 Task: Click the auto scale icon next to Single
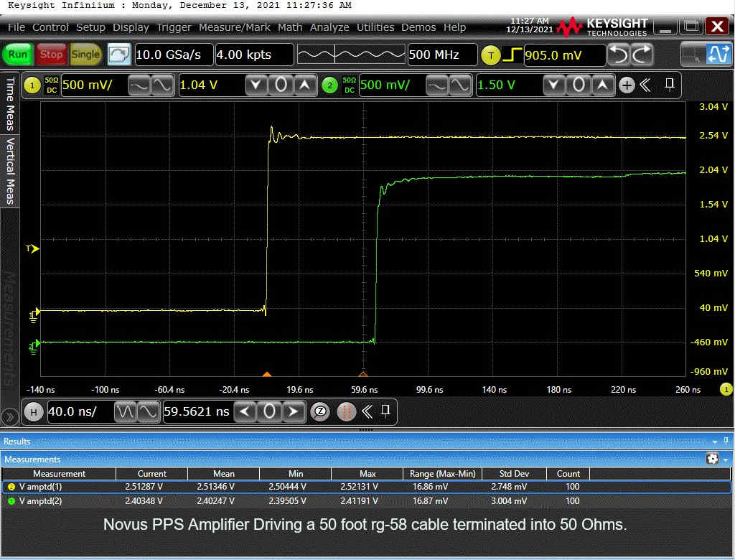[x=118, y=55]
